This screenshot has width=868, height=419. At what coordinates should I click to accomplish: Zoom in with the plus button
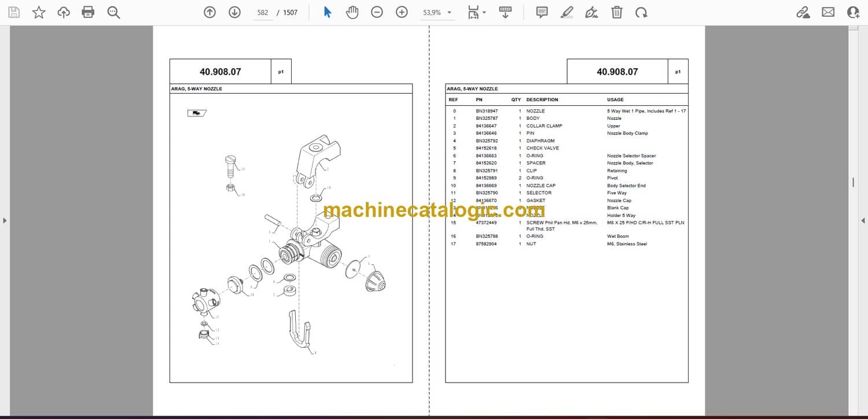[x=402, y=12]
